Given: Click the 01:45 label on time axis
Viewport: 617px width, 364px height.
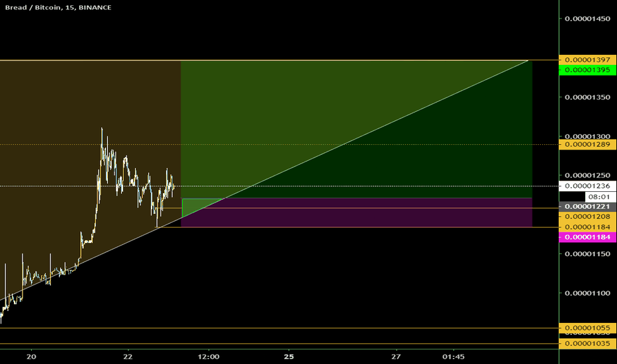Looking at the screenshot, I should pos(453,357).
